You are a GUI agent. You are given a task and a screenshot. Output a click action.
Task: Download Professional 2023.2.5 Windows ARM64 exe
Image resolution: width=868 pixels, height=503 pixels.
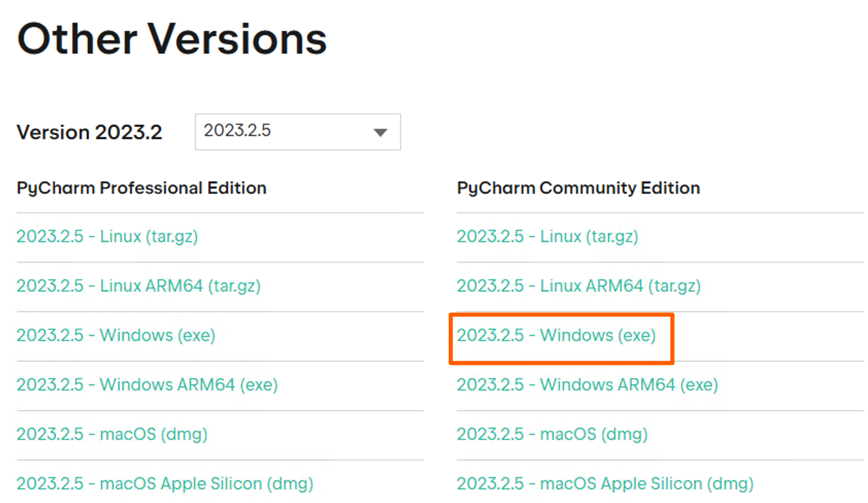tap(147, 385)
